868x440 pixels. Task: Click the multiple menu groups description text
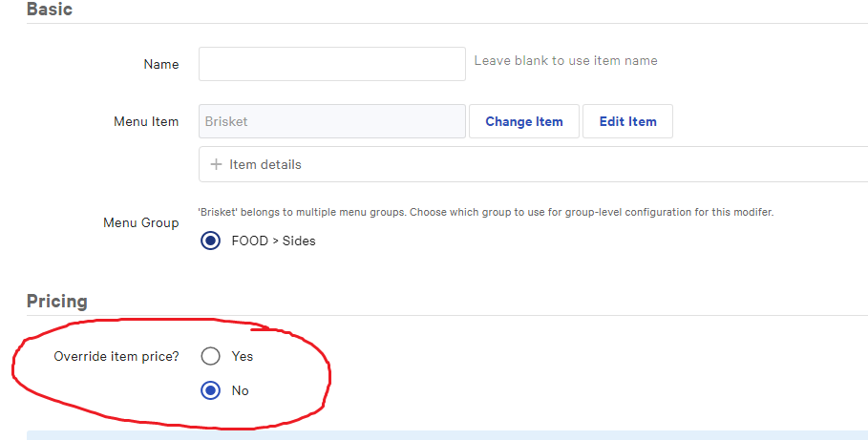[485, 212]
